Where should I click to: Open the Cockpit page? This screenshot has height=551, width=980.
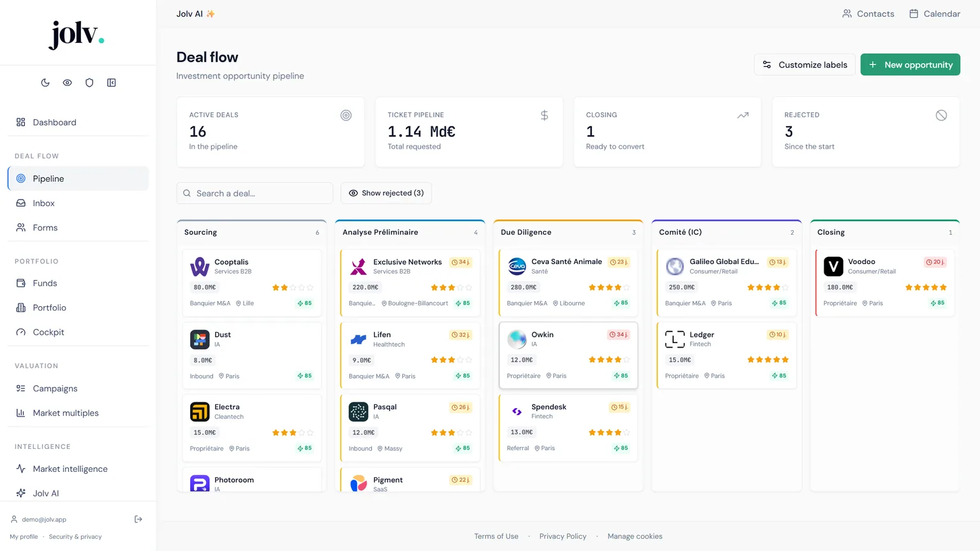coord(78,332)
